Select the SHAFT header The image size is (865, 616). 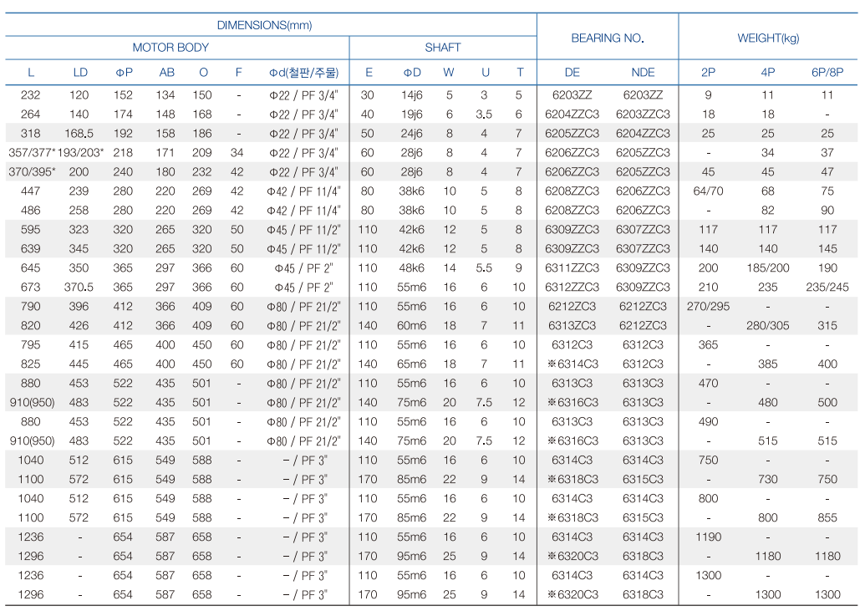(x=442, y=48)
